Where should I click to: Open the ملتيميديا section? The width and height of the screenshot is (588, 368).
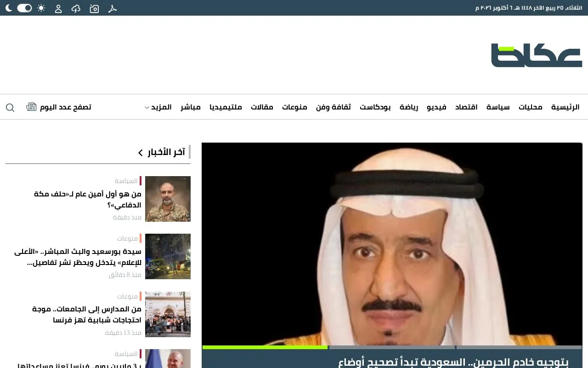226,107
